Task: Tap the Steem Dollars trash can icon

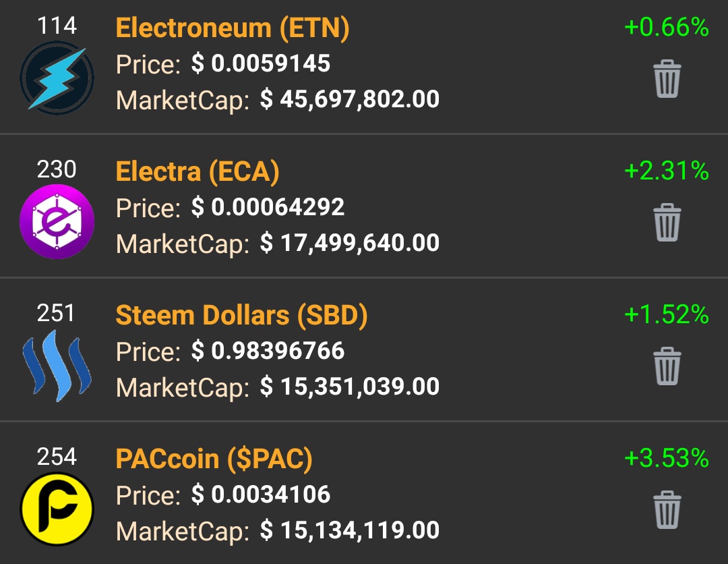Action: [667, 366]
